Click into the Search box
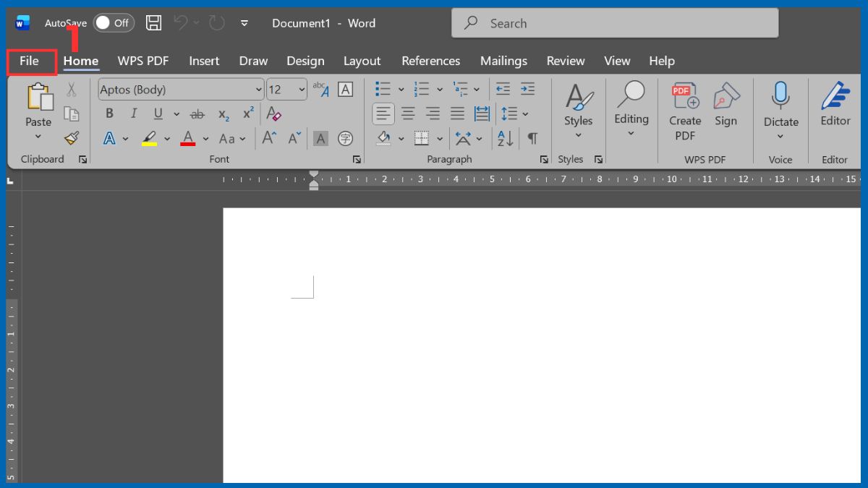The image size is (868, 488). [x=615, y=23]
